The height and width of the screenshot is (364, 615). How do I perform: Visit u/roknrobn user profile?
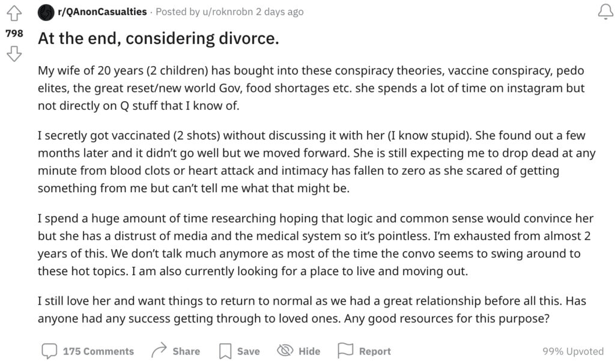pos(228,12)
